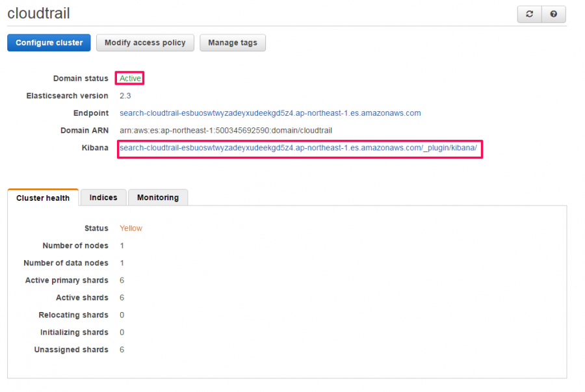
Task: Click the Active domain status text
Action: click(130, 78)
